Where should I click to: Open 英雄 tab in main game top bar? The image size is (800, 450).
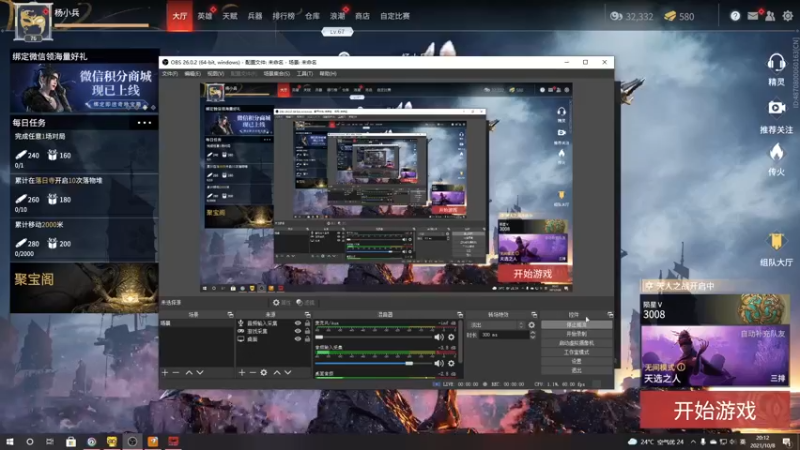205,16
